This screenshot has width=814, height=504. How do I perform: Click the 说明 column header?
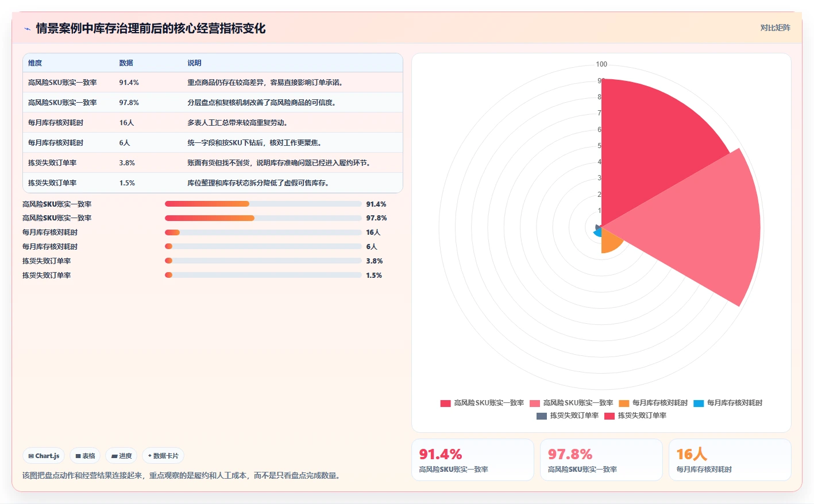pyautogui.click(x=194, y=63)
